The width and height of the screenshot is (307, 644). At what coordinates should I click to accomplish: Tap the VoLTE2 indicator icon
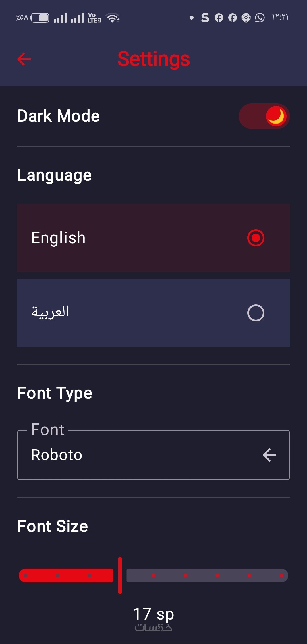(x=94, y=18)
